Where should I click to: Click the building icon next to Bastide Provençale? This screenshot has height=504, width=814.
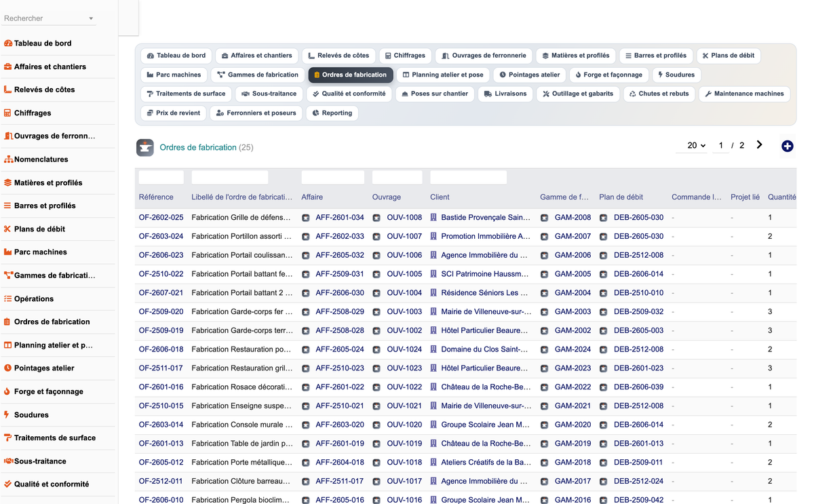(x=433, y=218)
